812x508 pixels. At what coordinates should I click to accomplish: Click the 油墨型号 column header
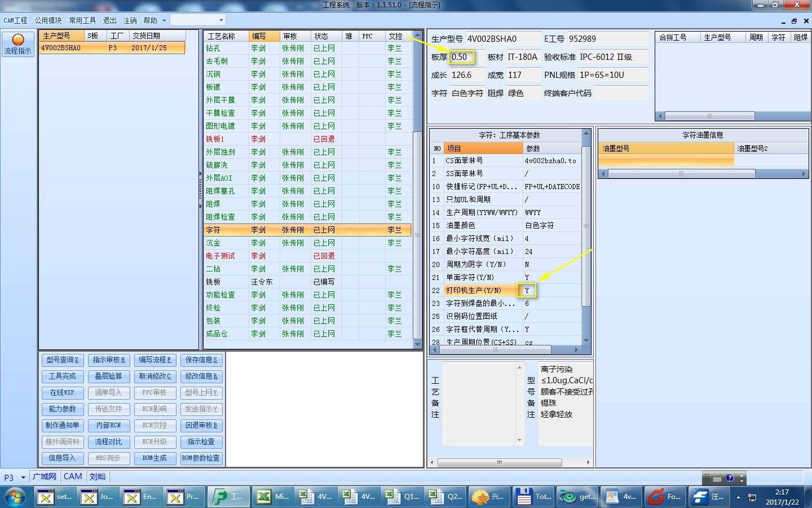point(667,148)
